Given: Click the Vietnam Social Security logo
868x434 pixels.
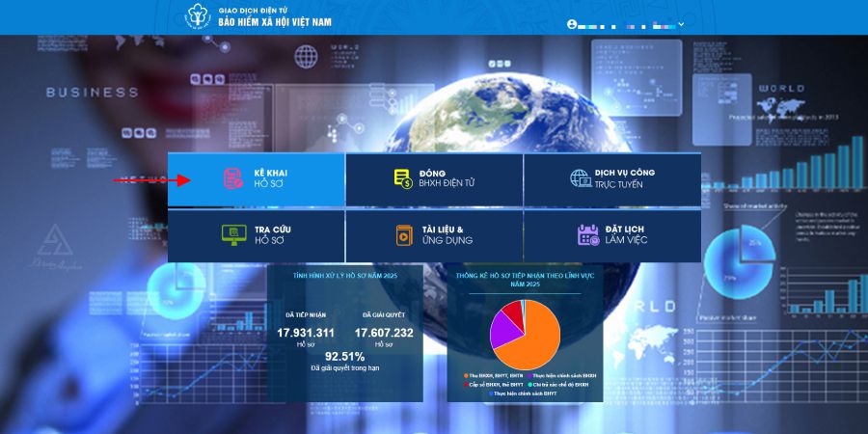Looking at the screenshot, I should click(x=199, y=17).
